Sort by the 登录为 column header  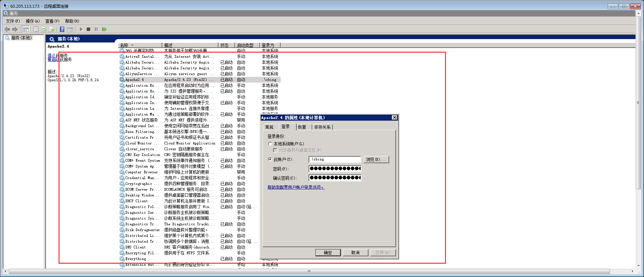pos(270,45)
